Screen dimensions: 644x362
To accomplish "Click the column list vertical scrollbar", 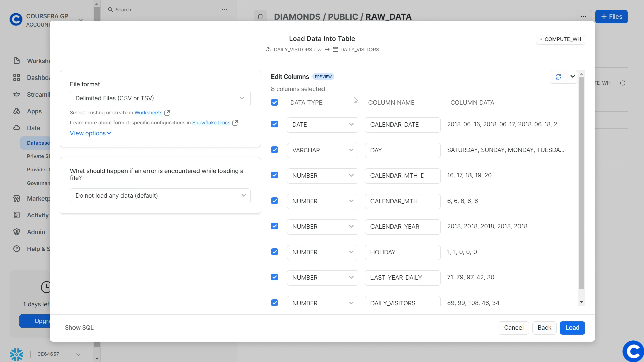I will (x=581, y=183).
